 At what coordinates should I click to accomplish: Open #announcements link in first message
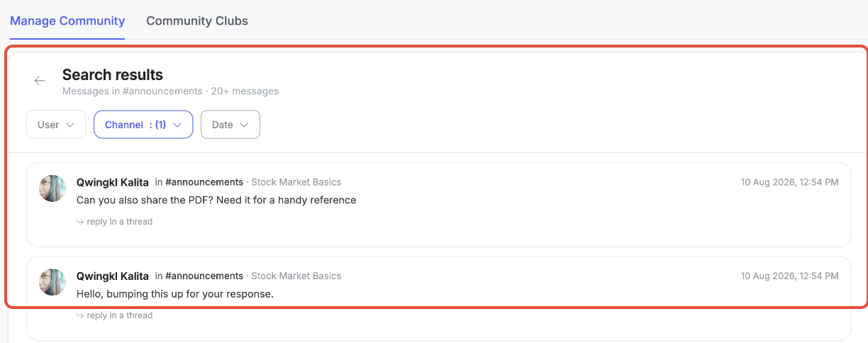pyautogui.click(x=204, y=182)
